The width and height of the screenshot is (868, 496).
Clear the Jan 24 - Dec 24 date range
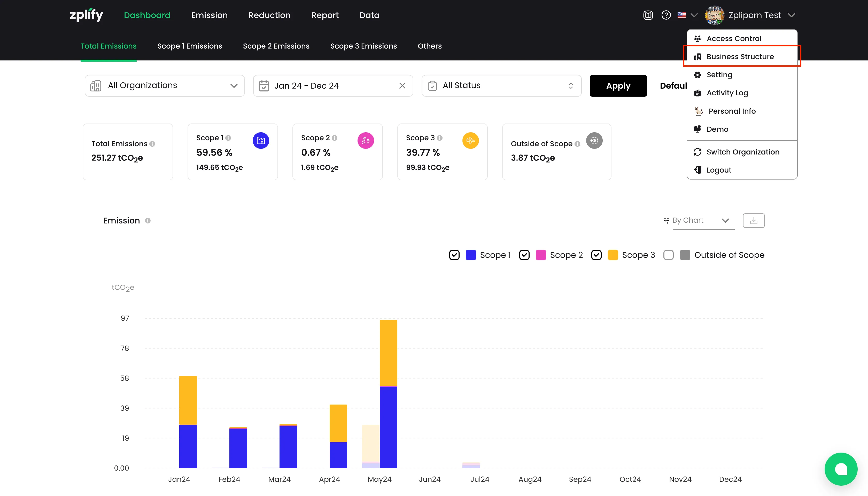click(x=402, y=86)
